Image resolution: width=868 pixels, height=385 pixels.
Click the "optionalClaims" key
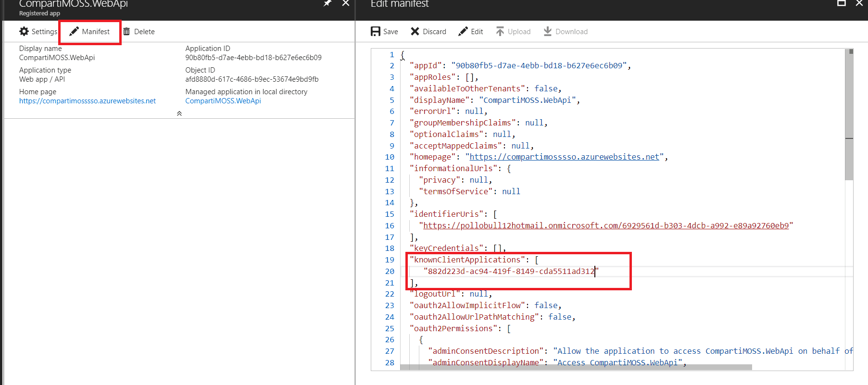coord(447,135)
